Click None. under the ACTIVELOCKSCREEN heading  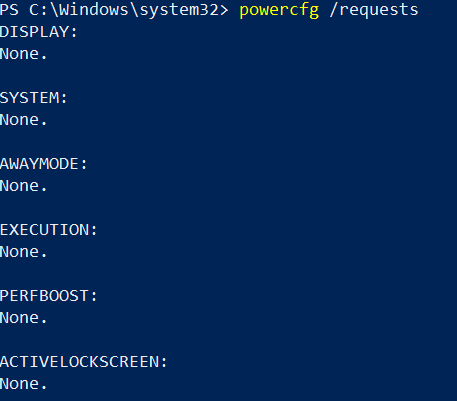tap(24, 384)
